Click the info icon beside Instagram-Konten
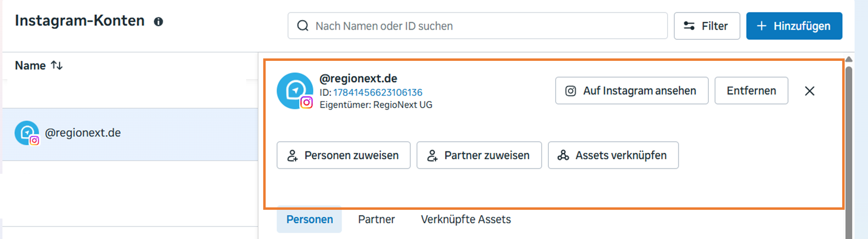 coord(158,21)
